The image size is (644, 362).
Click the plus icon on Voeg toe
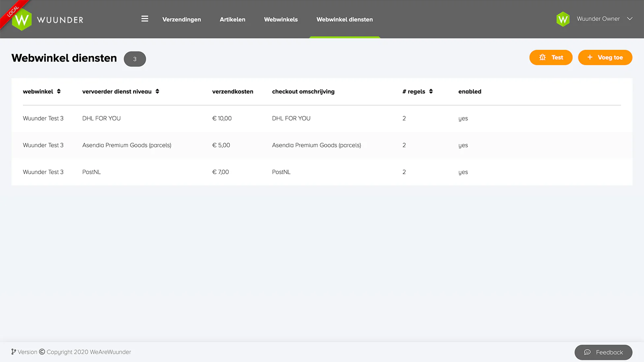pos(590,58)
